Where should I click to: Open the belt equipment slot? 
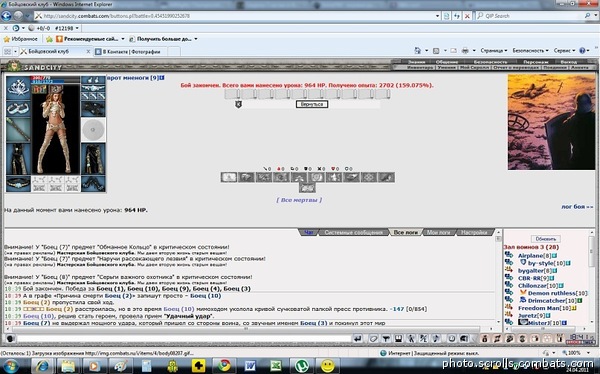click(x=18, y=183)
